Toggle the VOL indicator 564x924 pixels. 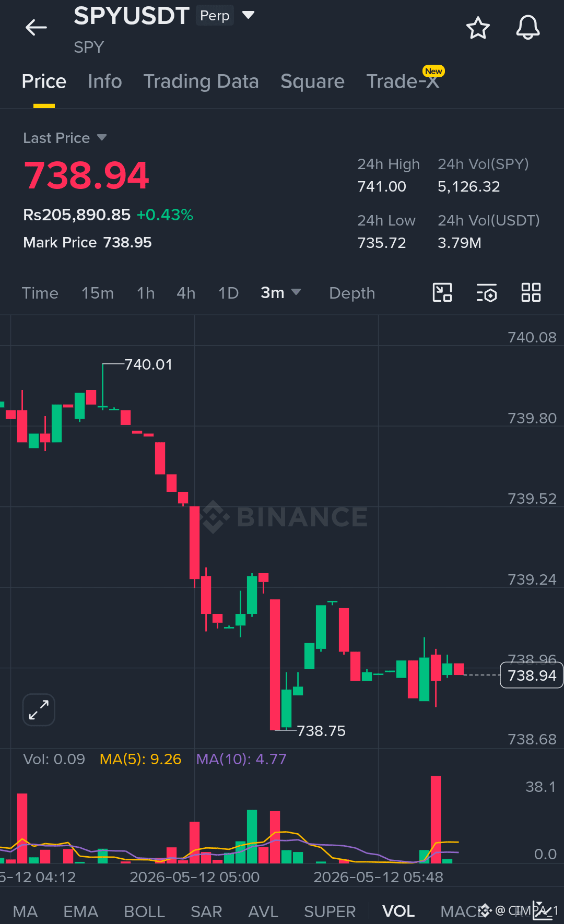[x=398, y=911]
